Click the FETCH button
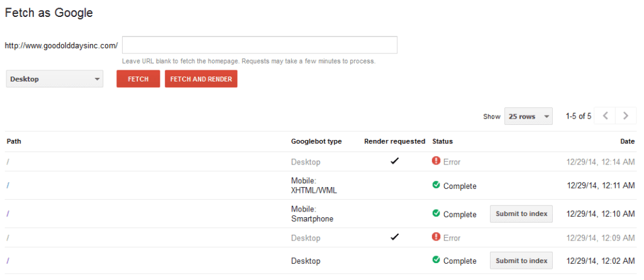Screen dimensions: 644x280 (x=138, y=79)
